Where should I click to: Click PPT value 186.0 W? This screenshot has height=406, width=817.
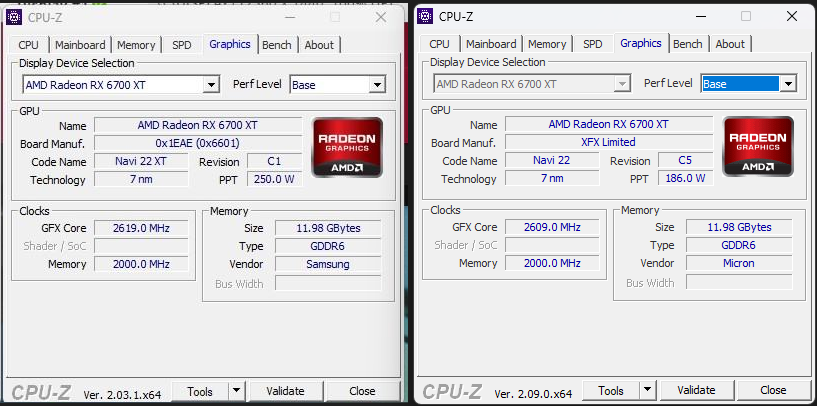pyautogui.click(x=685, y=178)
